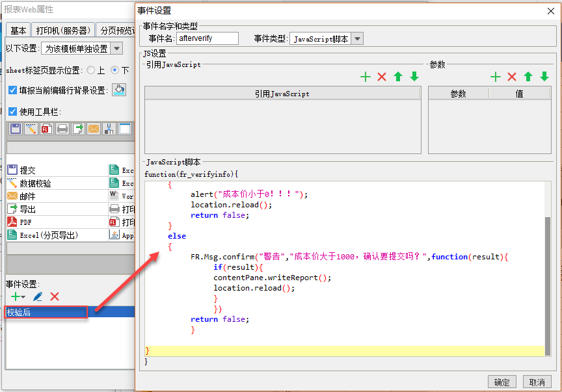
Task: Open 事件类型 JavaScript脚本 dropdown
Action: pyautogui.click(x=357, y=39)
